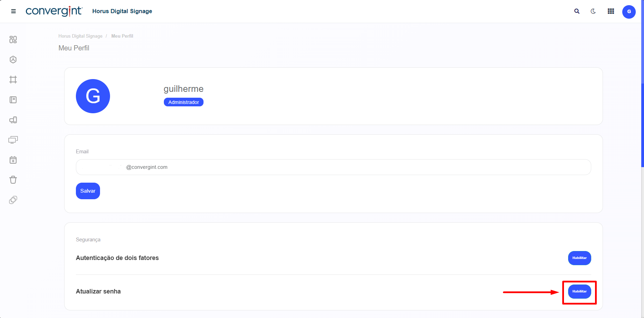Click Habilitar next to Atualizar senha
644x318 pixels.
(x=579, y=291)
